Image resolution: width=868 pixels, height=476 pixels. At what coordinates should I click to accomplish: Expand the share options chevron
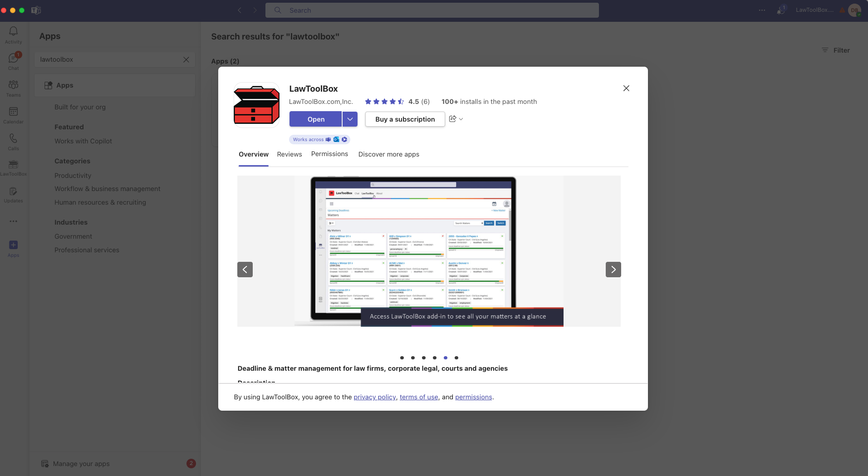coord(461,119)
